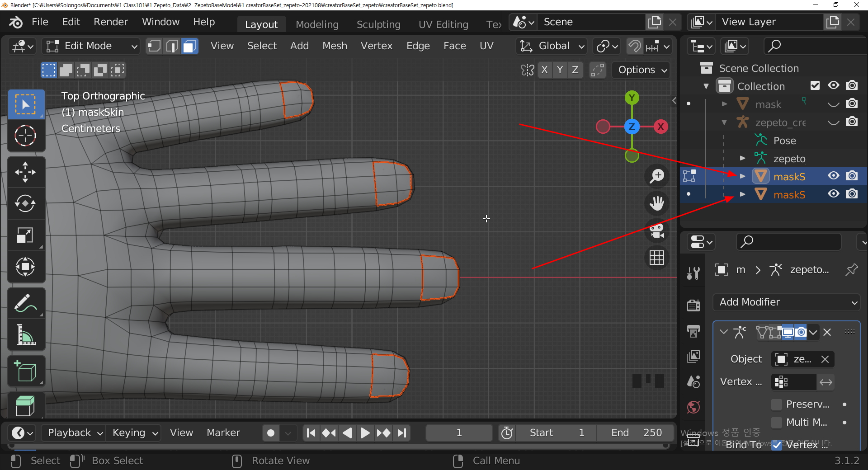Open the Vertex menu

tap(376, 46)
